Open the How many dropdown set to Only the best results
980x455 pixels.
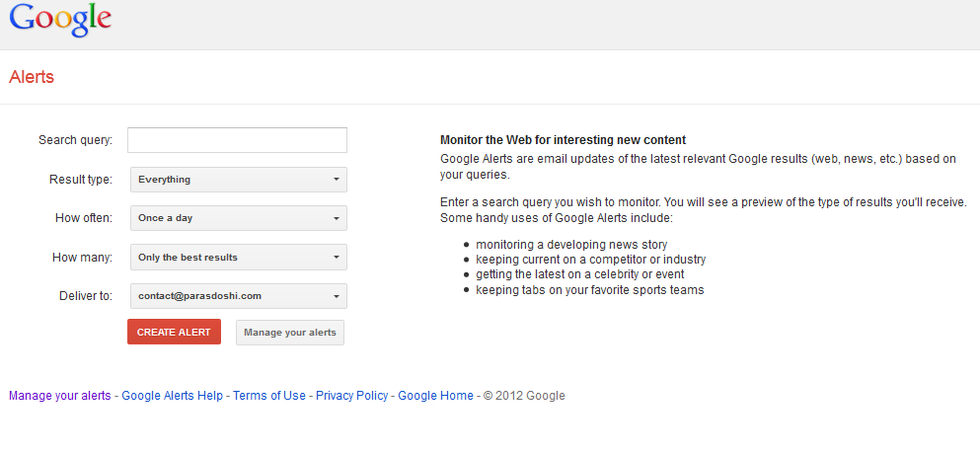239,257
